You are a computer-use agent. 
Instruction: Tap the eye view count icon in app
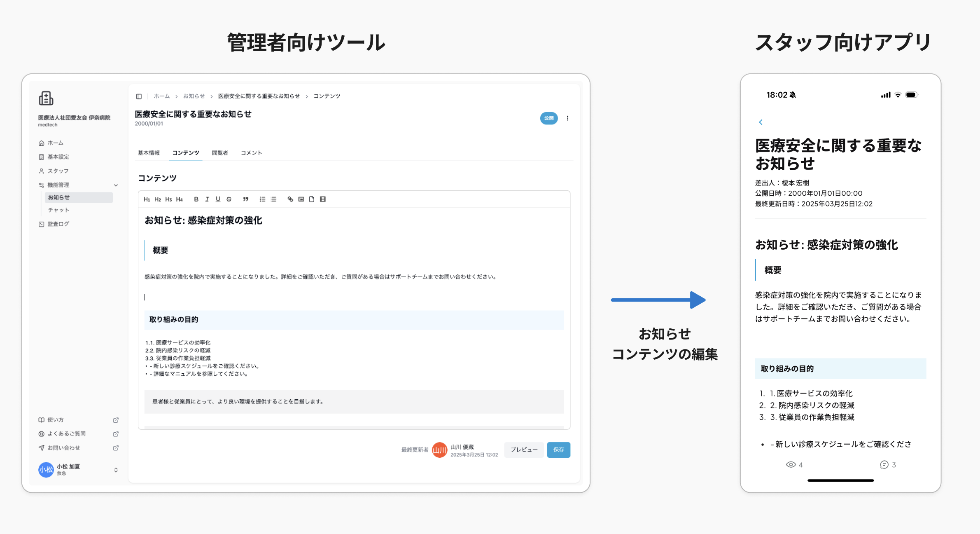pyautogui.click(x=791, y=465)
